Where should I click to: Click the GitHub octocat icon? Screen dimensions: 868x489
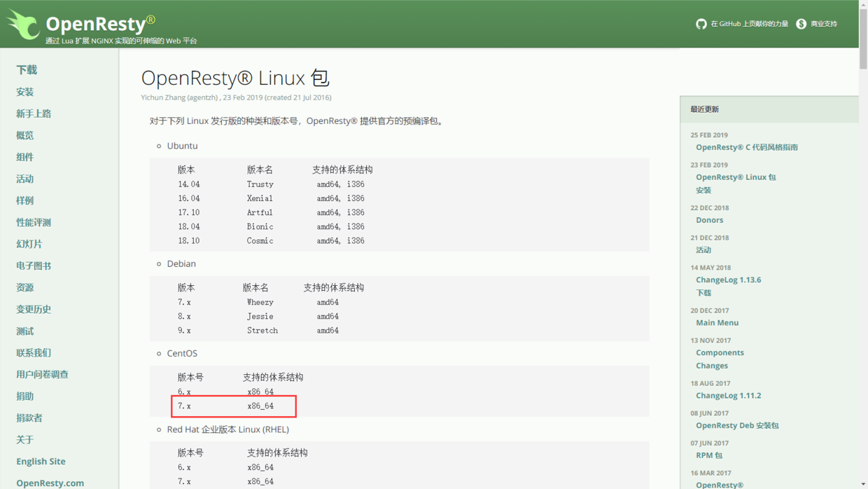coord(701,24)
